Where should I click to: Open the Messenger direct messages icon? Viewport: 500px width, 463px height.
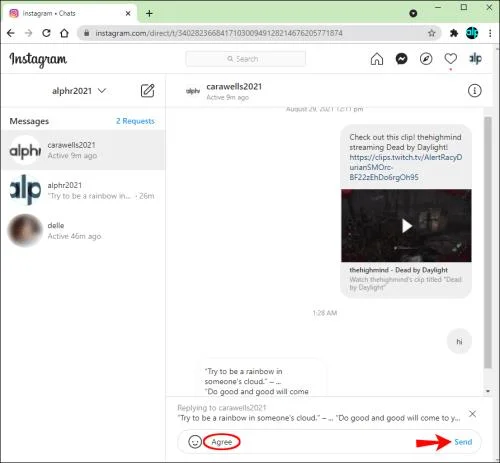click(401, 59)
